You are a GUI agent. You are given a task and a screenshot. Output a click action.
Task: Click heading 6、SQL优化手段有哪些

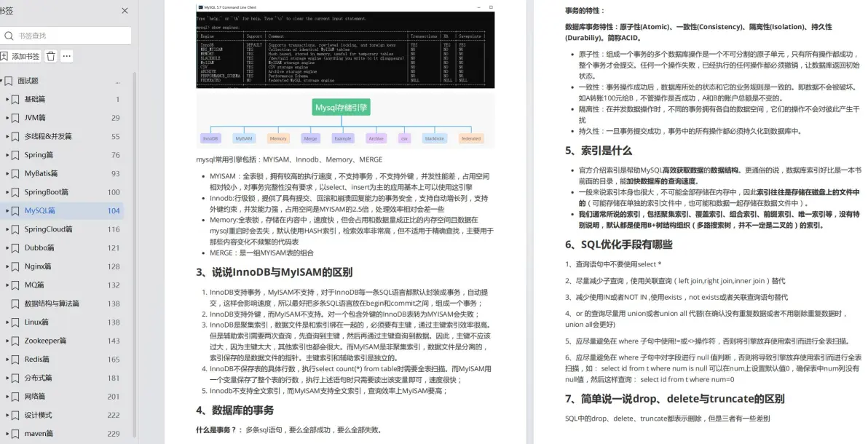pos(619,245)
